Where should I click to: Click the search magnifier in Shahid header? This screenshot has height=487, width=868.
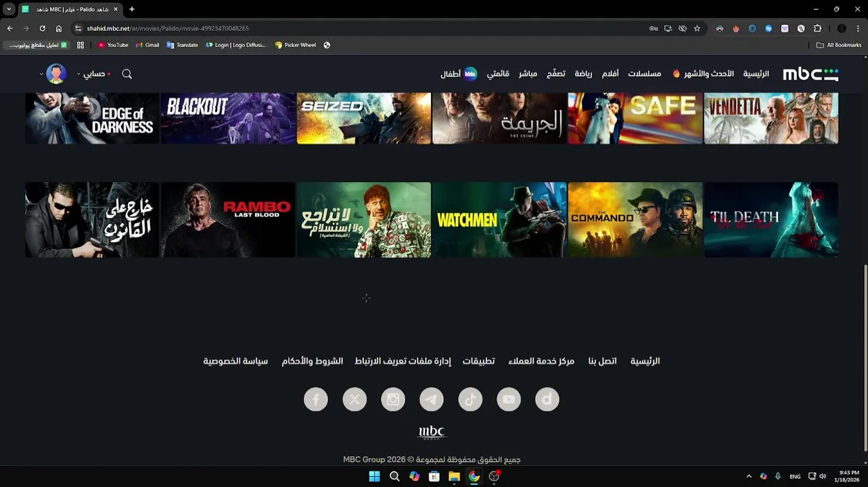(127, 74)
